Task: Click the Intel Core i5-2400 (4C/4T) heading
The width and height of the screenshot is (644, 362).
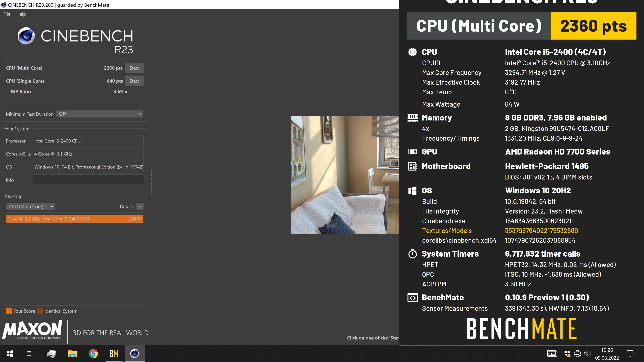Action: [x=555, y=52]
